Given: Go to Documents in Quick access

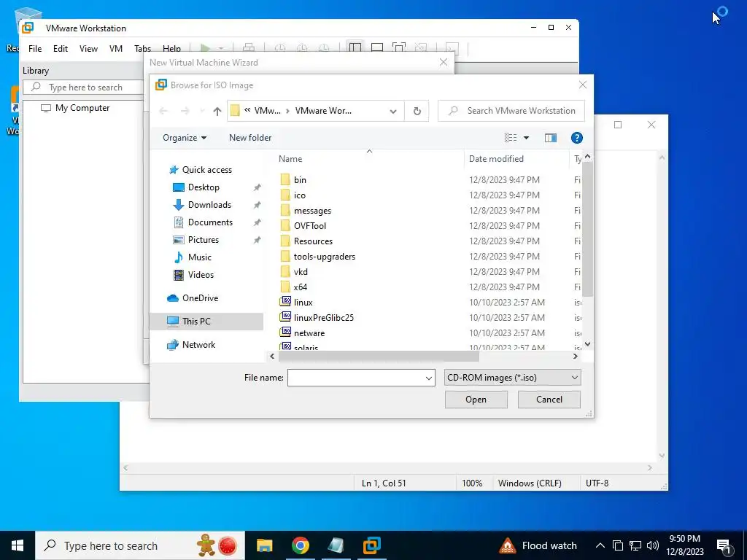Looking at the screenshot, I should [210, 222].
